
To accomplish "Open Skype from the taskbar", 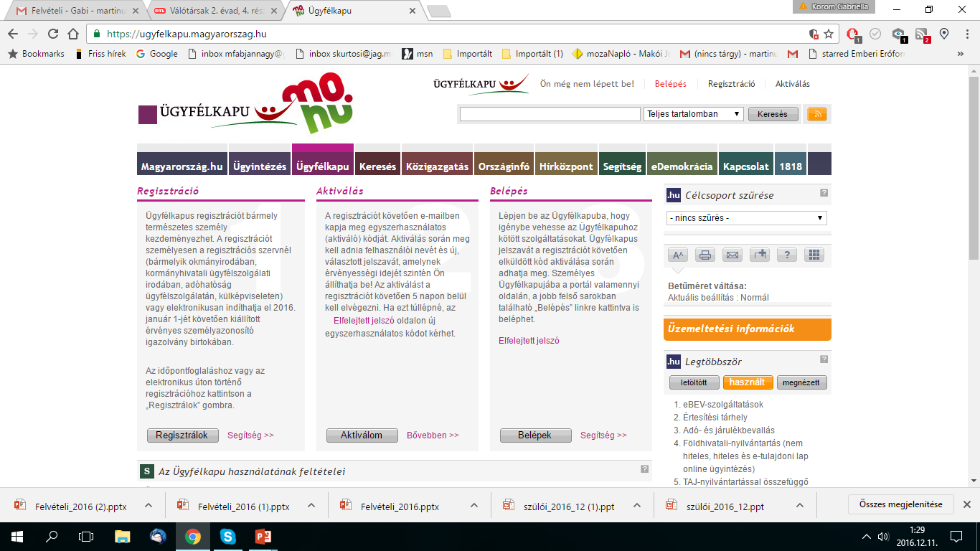I will 228,536.
